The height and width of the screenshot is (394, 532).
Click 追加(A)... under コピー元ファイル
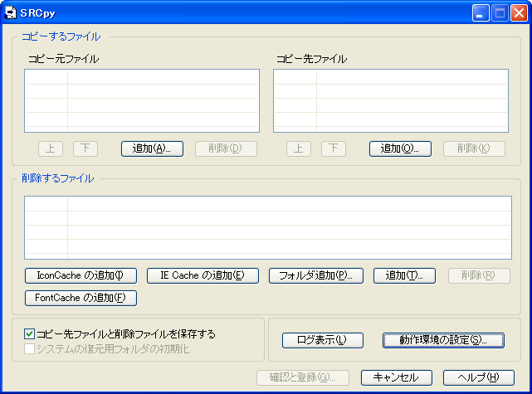tap(152, 148)
